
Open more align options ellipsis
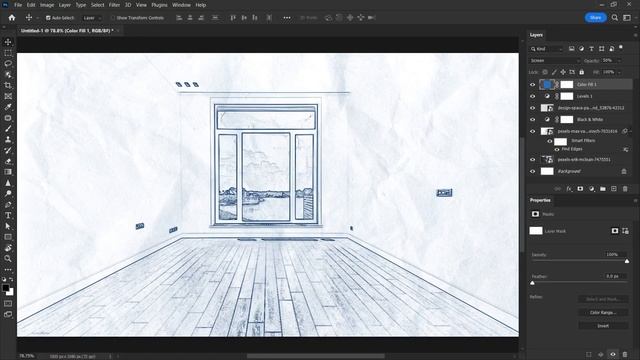287,18
